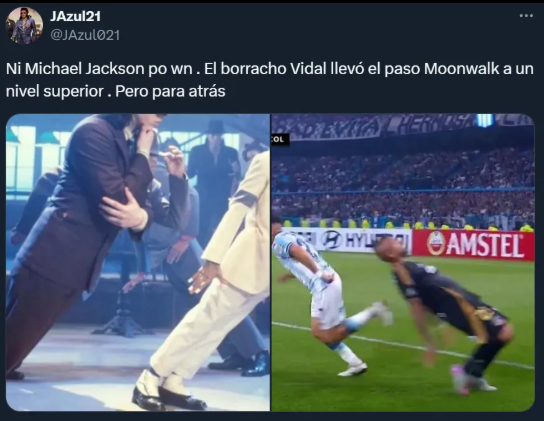This screenshot has width=544, height=421.
Task: Click the word Vidal in the tweet text
Action: [308, 69]
